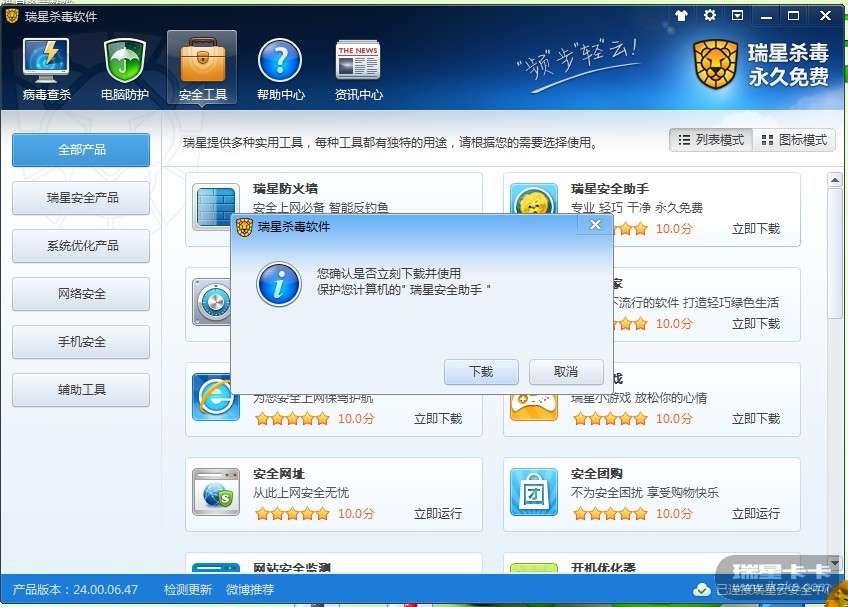Click 立即下载 for the software manager card
848x607 pixels.
pyautogui.click(x=756, y=324)
